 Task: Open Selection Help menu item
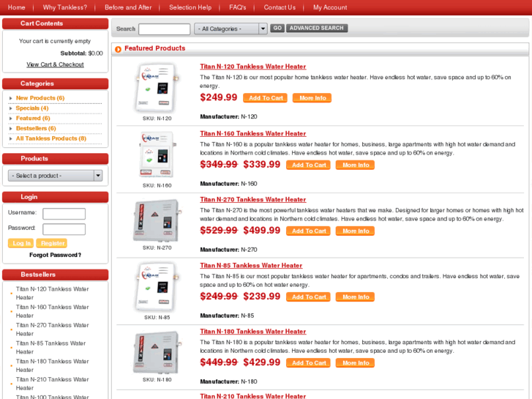[x=190, y=7]
